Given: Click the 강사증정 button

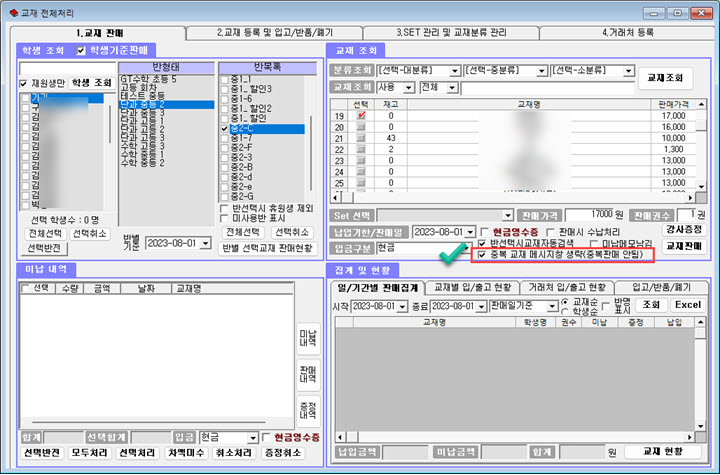Looking at the screenshot, I should coord(685,228).
